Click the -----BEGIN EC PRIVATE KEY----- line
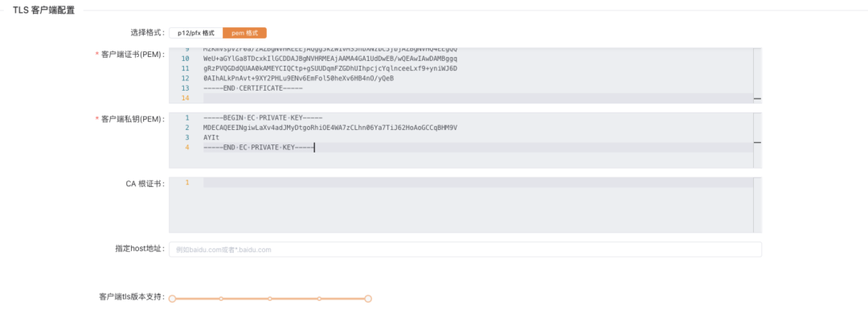 pyautogui.click(x=262, y=118)
